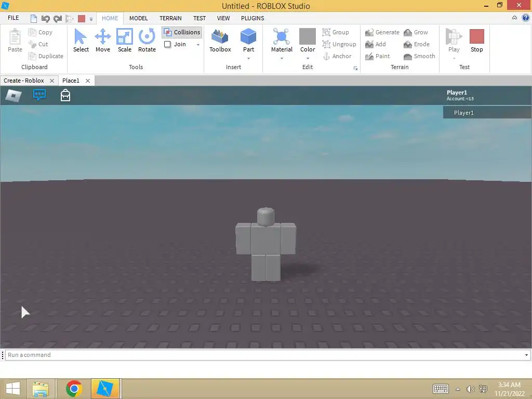Image resolution: width=532 pixels, height=399 pixels.
Task: Click the New file icon in quick access
Action: [x=33, y=18]
